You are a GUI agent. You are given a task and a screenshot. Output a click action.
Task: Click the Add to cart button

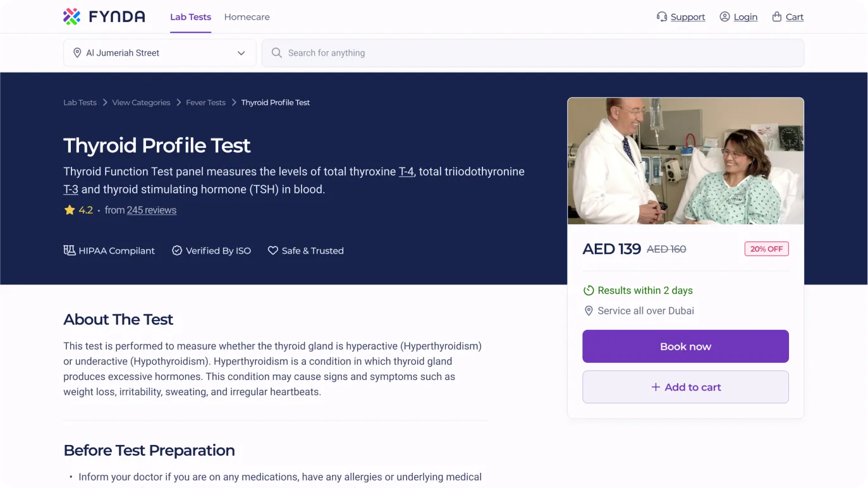(685, 387)
